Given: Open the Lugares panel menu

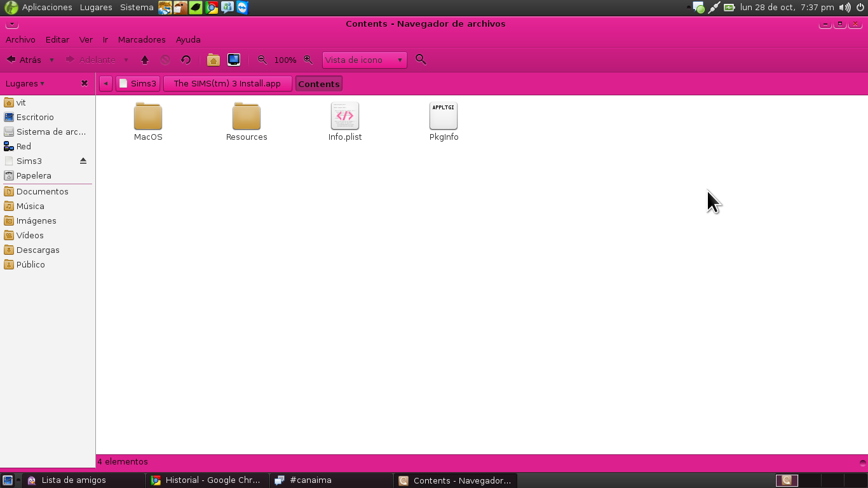Looking at the screenshot, I should 96,8.
